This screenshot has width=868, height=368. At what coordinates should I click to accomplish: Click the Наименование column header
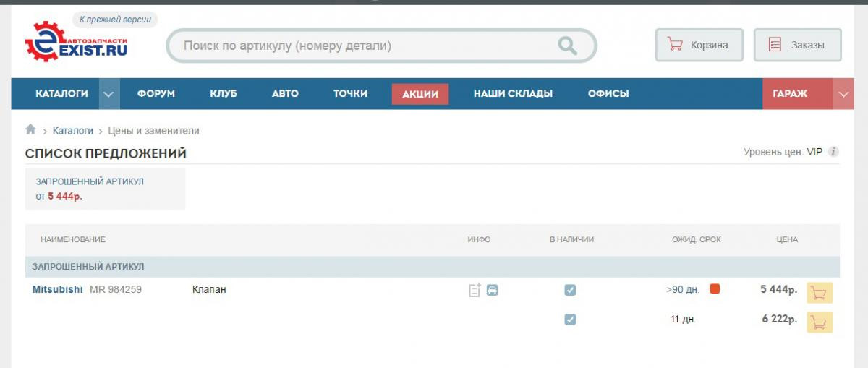pyautogui.click(x=73, y=239)
